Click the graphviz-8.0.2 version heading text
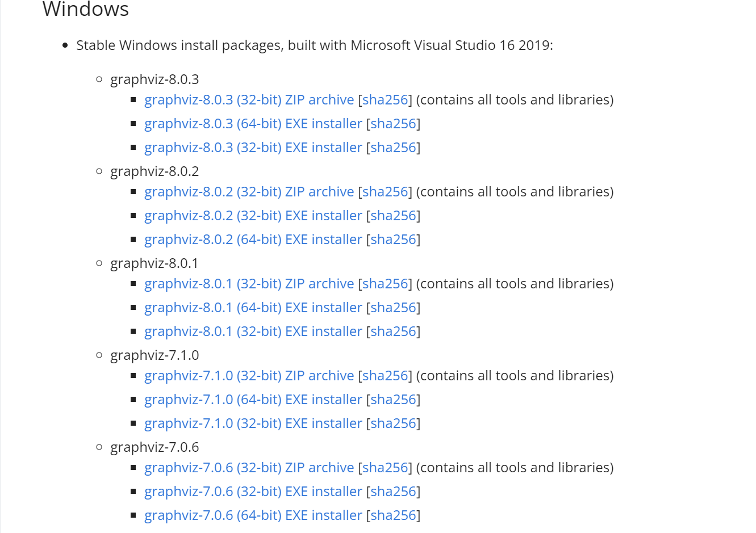 click(x=154, y=171)
